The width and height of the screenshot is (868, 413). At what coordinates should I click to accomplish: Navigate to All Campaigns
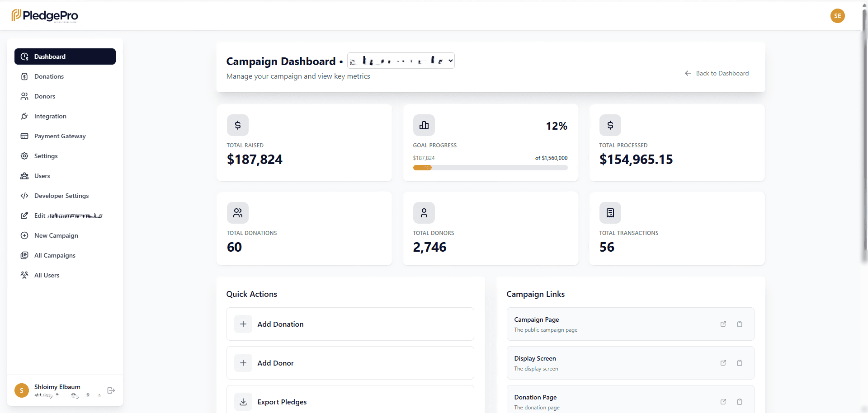(54, 255)
